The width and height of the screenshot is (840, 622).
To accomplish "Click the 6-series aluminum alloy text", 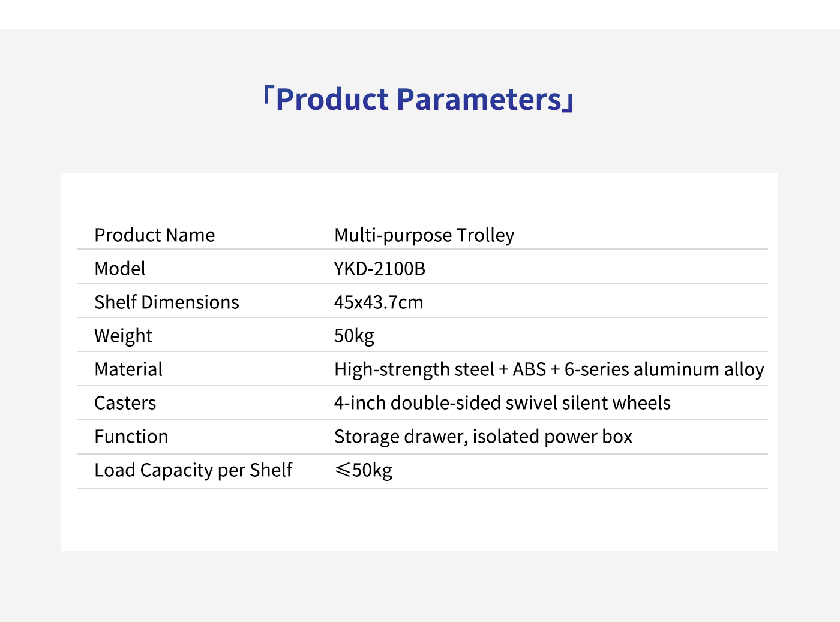I will [x=664, y=369].
